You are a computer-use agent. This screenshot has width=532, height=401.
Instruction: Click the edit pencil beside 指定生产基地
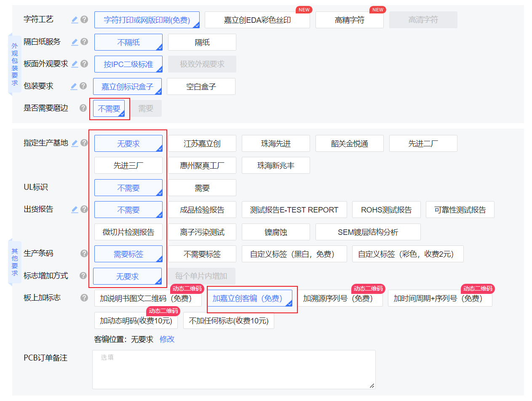(x=75, y=143)
